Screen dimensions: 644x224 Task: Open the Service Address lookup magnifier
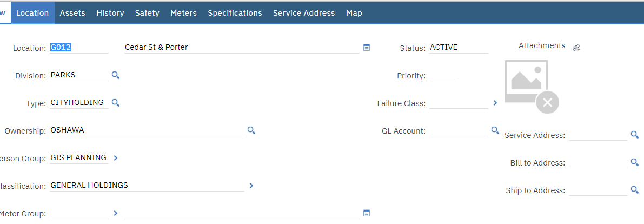pyautogui.click(x=635, y=135)
